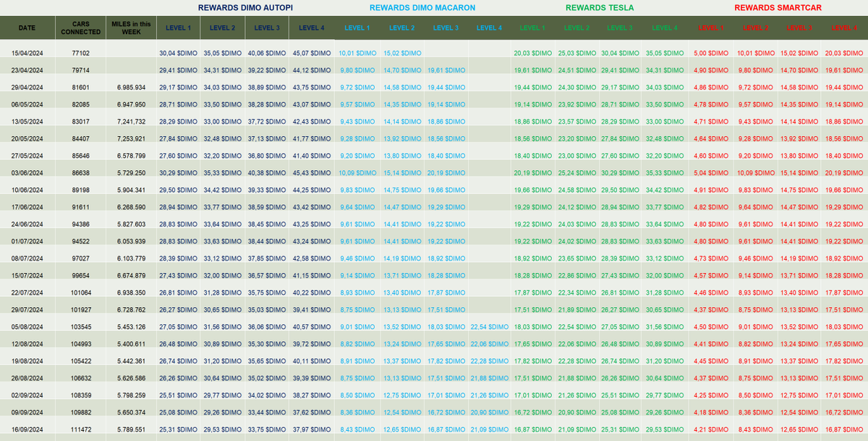Click the Smartcar LEVEL 4 cell for 16/09/2024
The height and width of the screenshot is (441, 868).
(x=844, y=429)
